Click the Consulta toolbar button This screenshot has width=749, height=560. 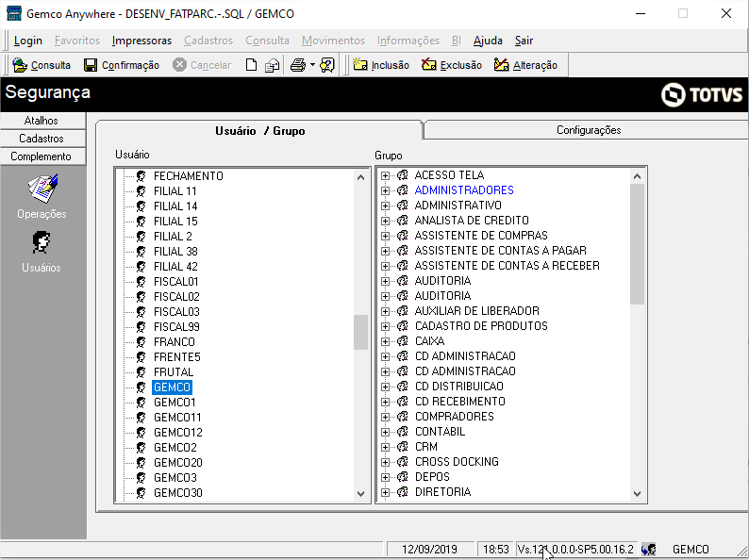pos(42,65)
